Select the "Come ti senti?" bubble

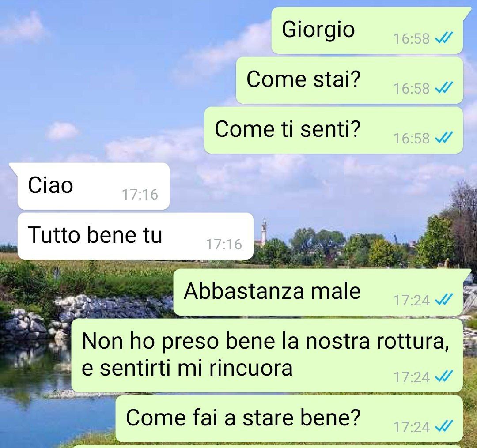pyautogui.click(x=333, y=130)
